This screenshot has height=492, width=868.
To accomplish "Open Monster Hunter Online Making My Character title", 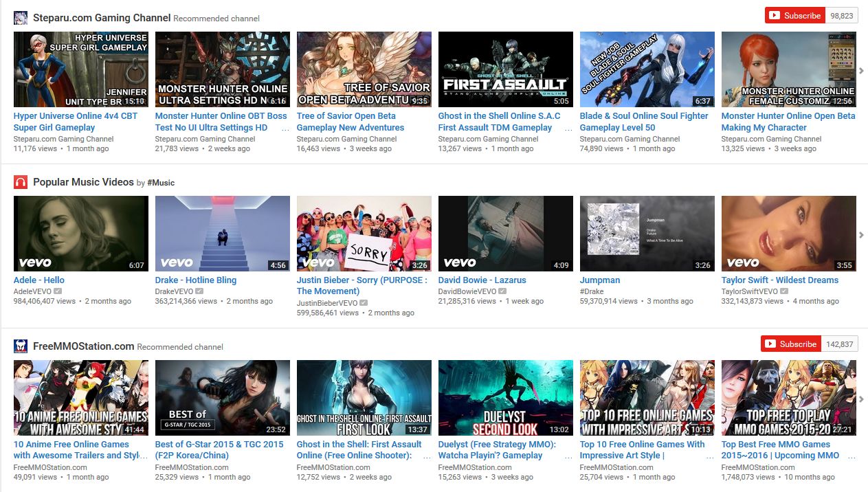I will point(788,122).
